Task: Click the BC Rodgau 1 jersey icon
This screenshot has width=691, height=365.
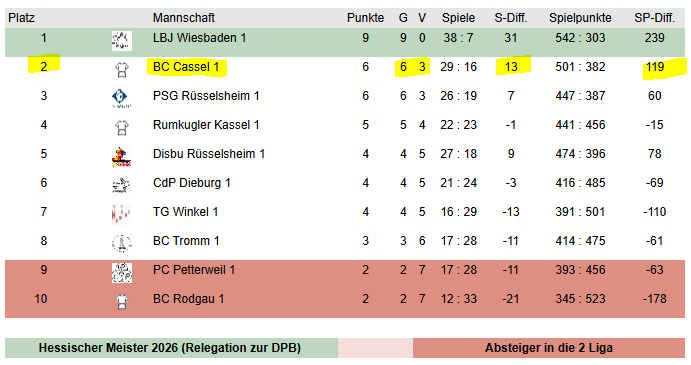Action: (x=122, y=302)
